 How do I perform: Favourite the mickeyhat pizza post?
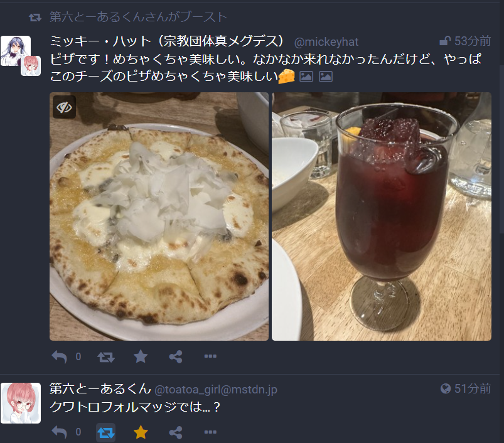point(141,356)
